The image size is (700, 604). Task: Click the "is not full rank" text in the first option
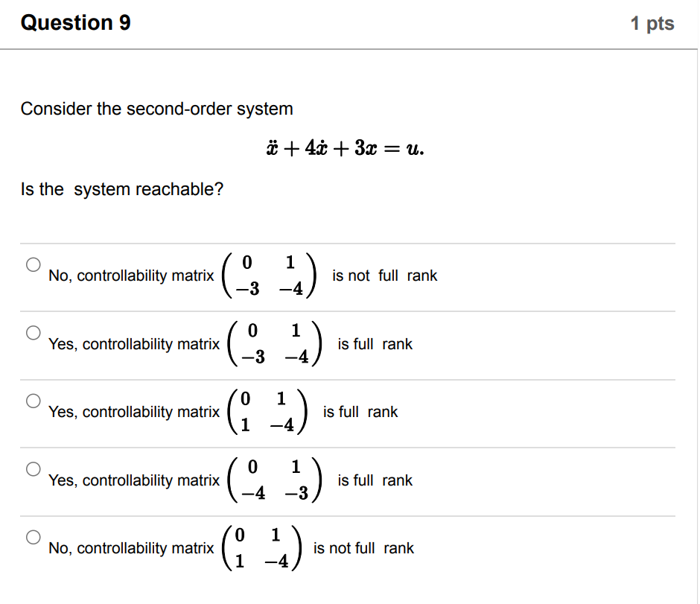(385, 275)
